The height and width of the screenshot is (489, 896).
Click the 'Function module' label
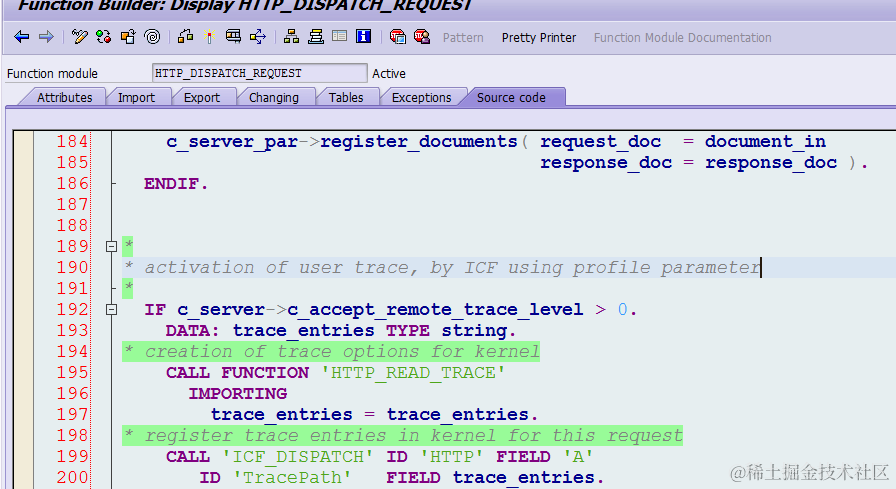(52, 74)
